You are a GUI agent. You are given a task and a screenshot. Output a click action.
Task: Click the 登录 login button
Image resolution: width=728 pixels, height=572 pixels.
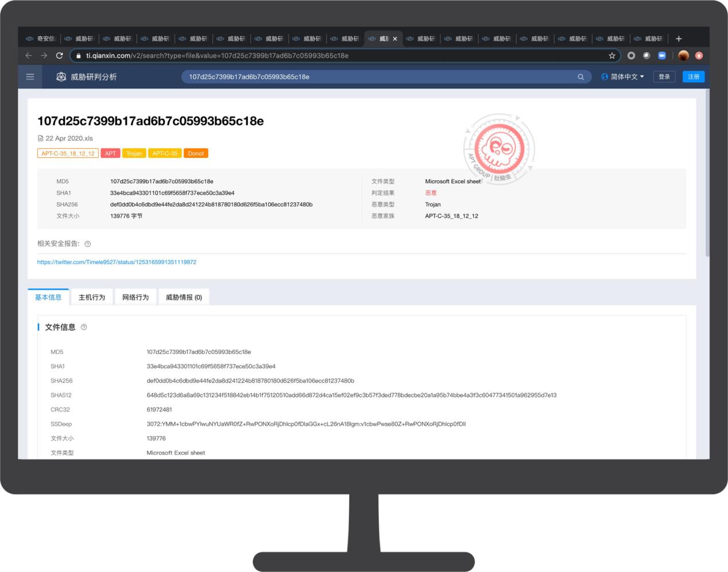(x=664, y=77)
